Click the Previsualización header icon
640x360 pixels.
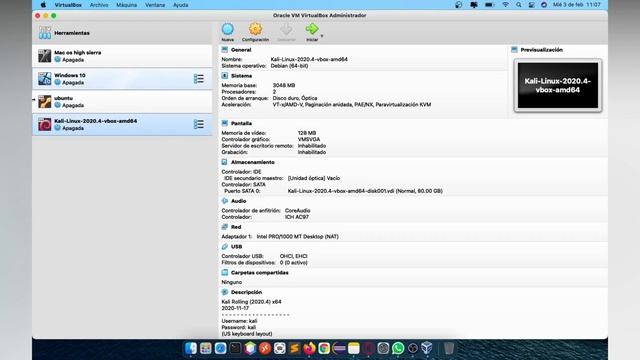(x=514, y=49)
